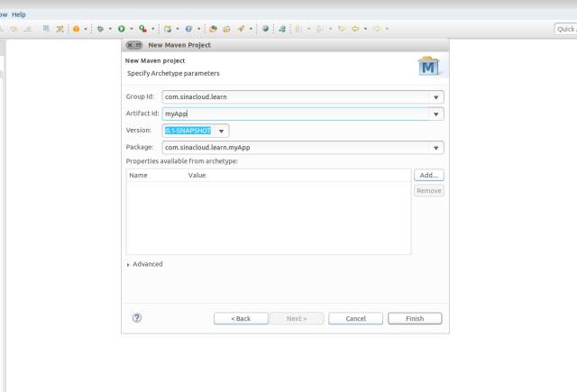The height and width of the screenshot is (392, 577).
Task: Click the Back button
Action: 241,318
